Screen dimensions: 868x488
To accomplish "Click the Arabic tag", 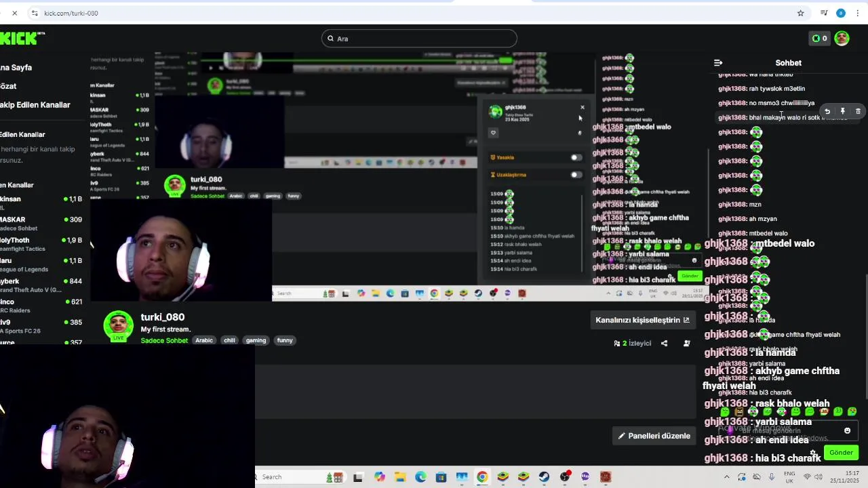I will (x=204, y=340).
